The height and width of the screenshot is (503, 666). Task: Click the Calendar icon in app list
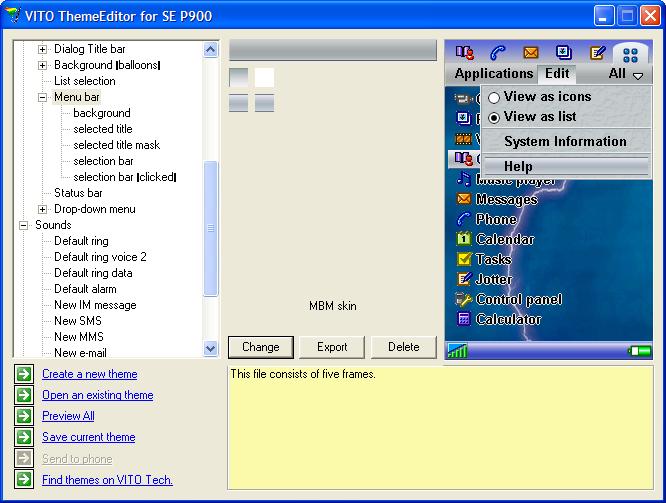(463, 239)
